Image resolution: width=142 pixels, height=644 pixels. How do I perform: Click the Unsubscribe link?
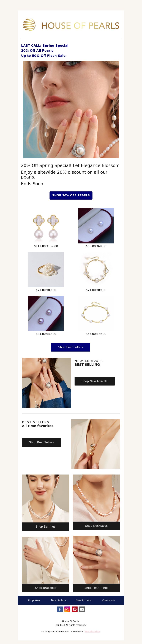pos(92,631)
